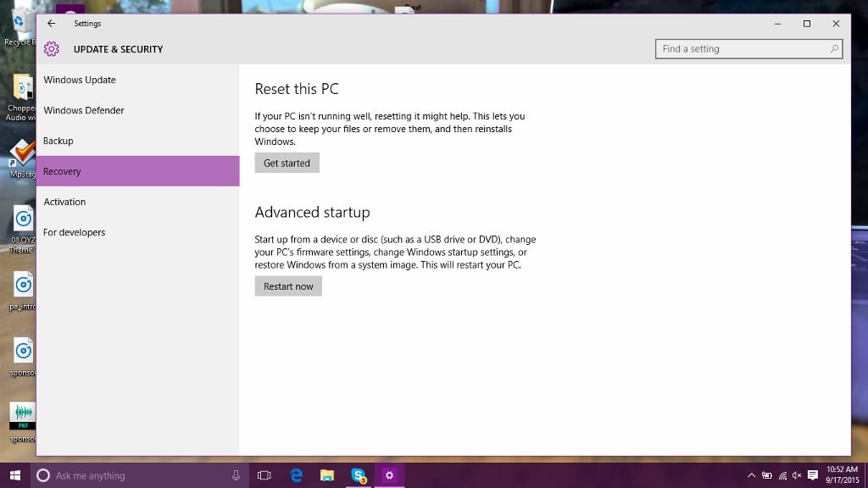This screenshot has height=488, width=868.
Task: Select the 08 OYZ Theme desktop file
Action: tap(22, 229)
